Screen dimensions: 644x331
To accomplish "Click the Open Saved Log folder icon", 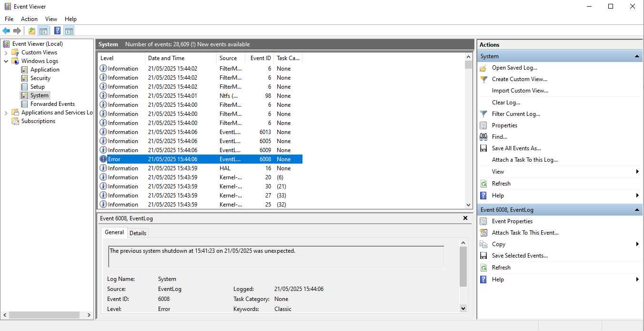I will pos(483,68).
